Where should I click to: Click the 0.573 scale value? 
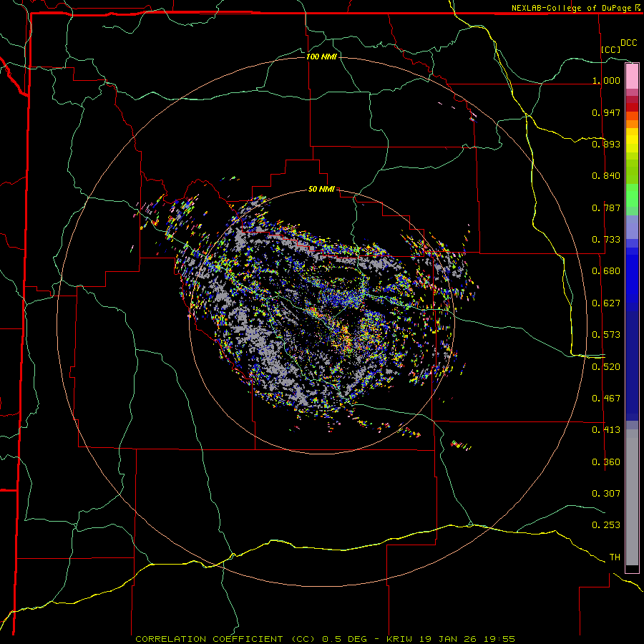pos(606,335)
